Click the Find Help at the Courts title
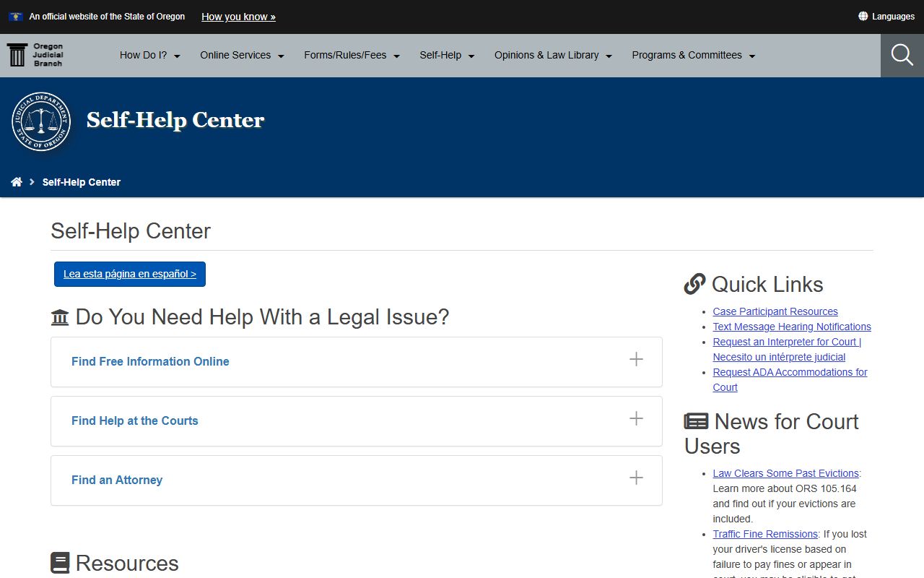The image size is (924, 578). coord(135,420)
